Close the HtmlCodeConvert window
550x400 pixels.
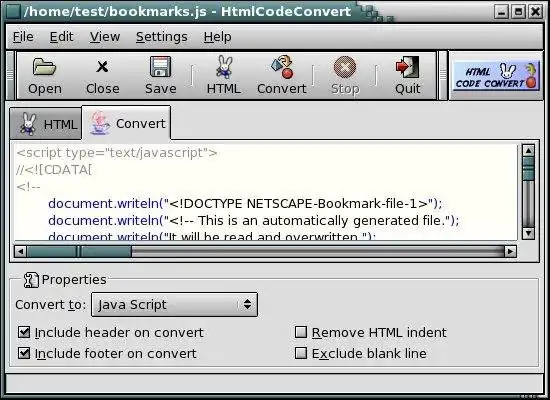tap(536, 12)
